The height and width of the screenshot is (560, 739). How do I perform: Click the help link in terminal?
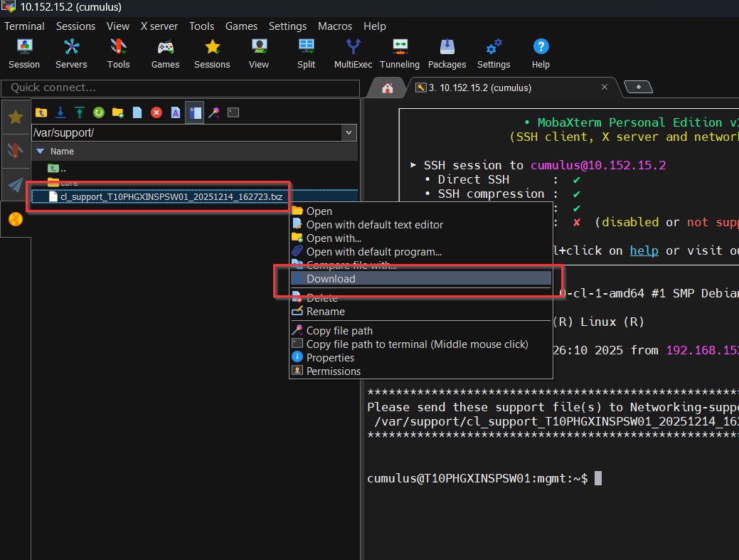coord(644,250)
